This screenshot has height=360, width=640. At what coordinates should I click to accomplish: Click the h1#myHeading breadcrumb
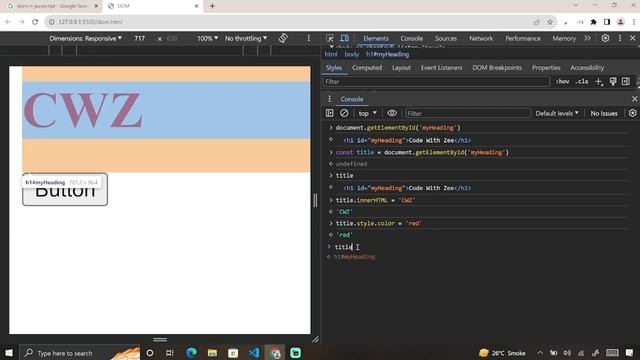pyautogui.click(x=387, y=54)
